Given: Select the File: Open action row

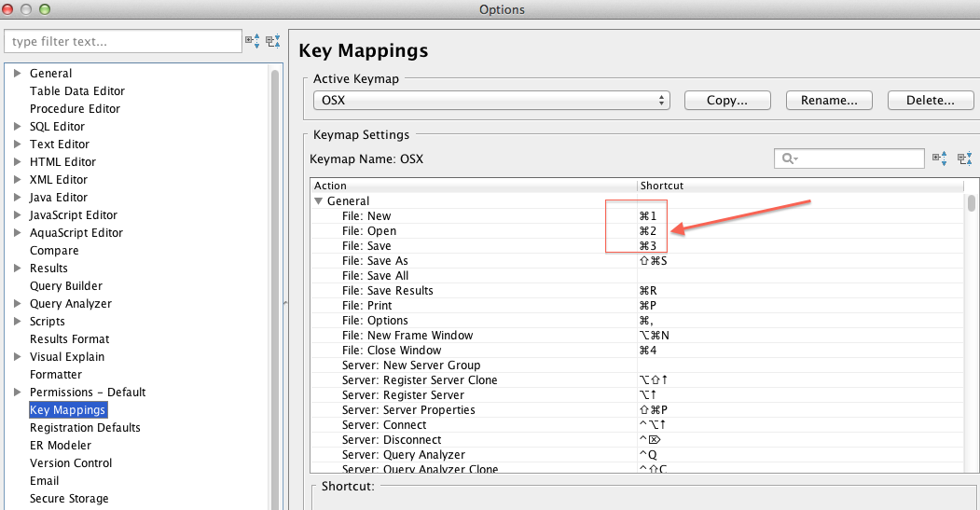Looking at the screenshot, I should (637, 231).
